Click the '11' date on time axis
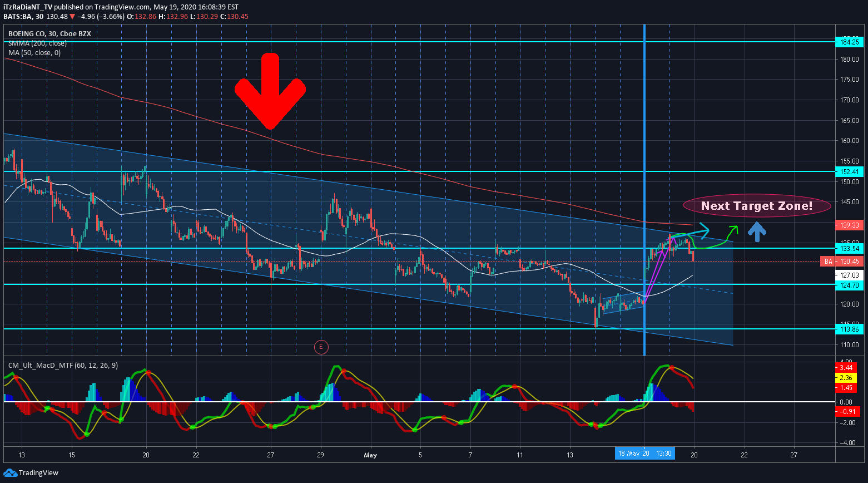This screenshot has width=868, height=483. (520, 455)
